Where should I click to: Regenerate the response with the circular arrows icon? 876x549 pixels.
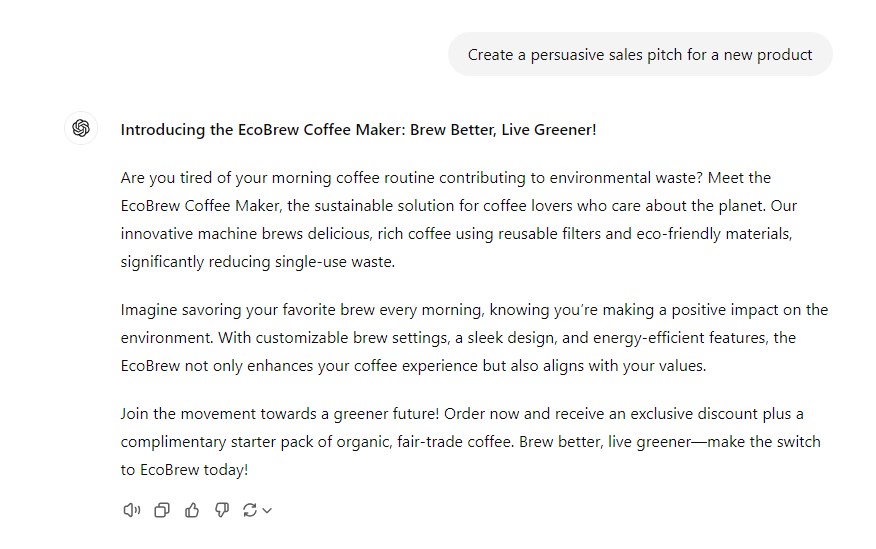click(250, 510)
